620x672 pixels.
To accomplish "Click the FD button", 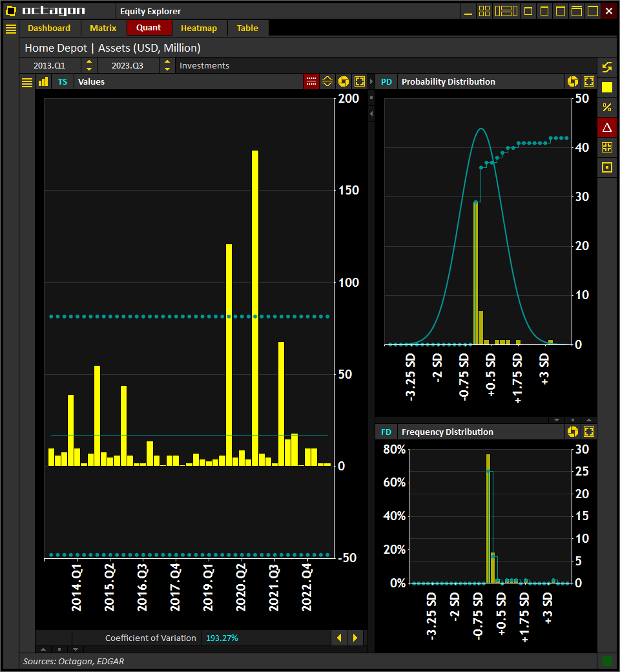I will click(386, 432).
